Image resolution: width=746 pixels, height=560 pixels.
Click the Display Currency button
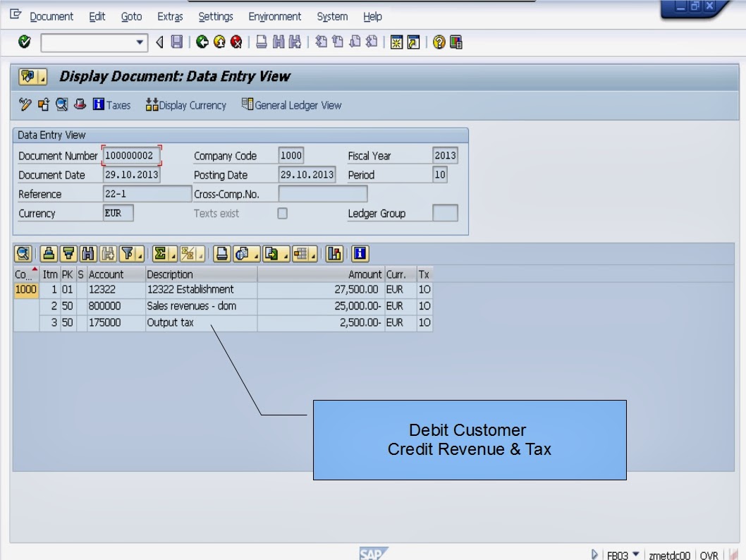click(x=186, y=104)
